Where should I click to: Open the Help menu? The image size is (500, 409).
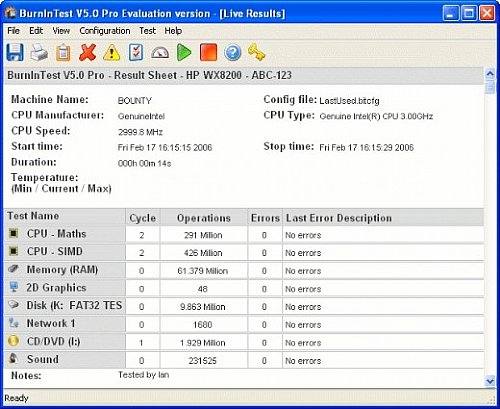coord(173,31)
